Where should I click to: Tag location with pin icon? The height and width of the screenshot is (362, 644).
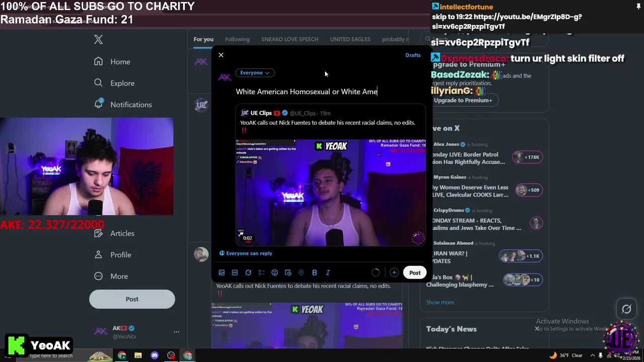pos(301,273)
